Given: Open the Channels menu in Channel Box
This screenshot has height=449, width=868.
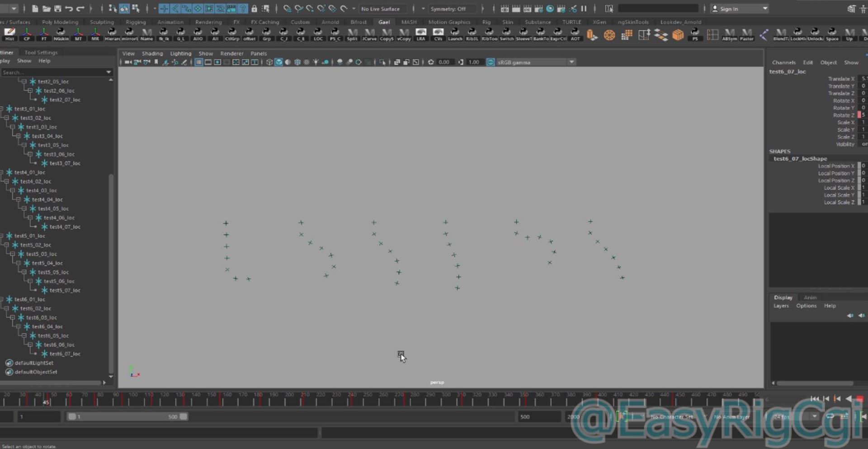Looking at the screenshot, I should pos(783,62).
